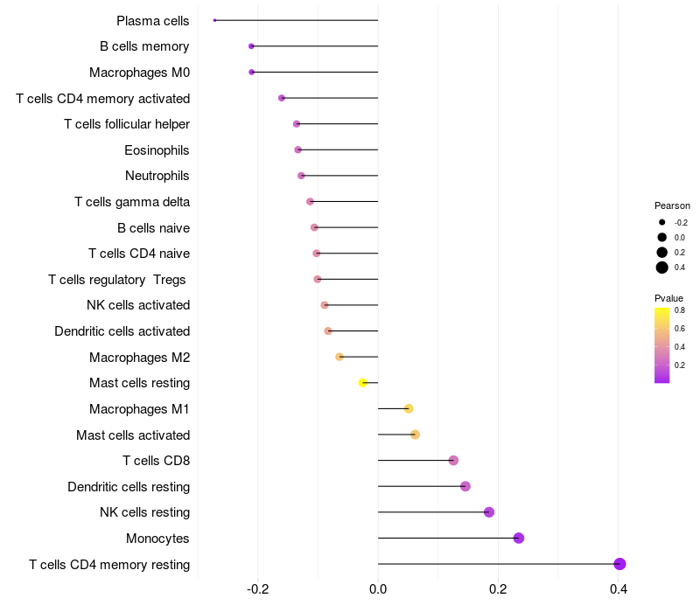Click the Pvalue gradient color bar

[662, 344]
